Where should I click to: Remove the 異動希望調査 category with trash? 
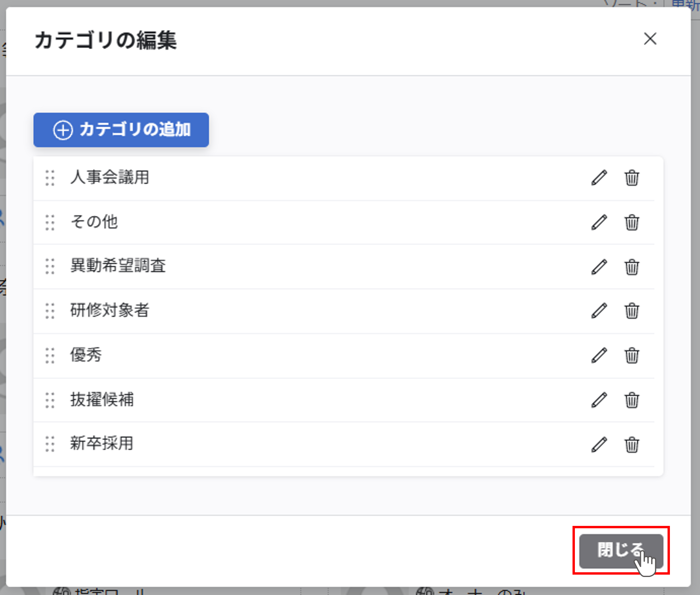pos(632,267)
